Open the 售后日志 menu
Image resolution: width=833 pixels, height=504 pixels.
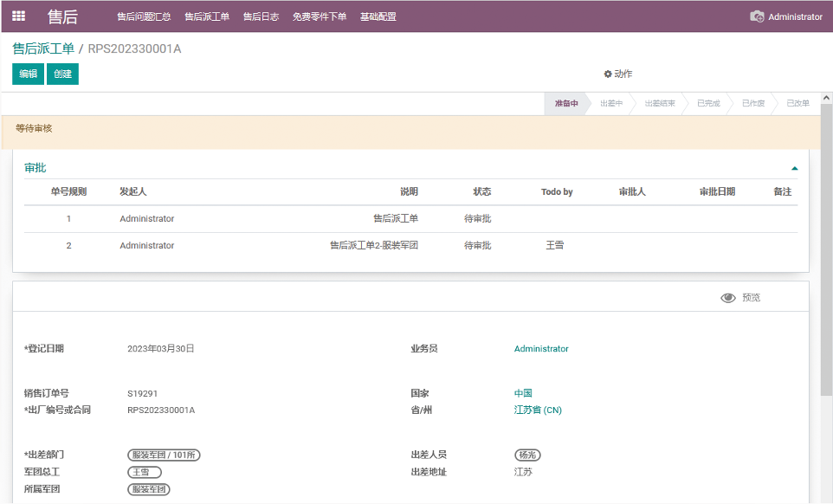click(x=261, y=16)
